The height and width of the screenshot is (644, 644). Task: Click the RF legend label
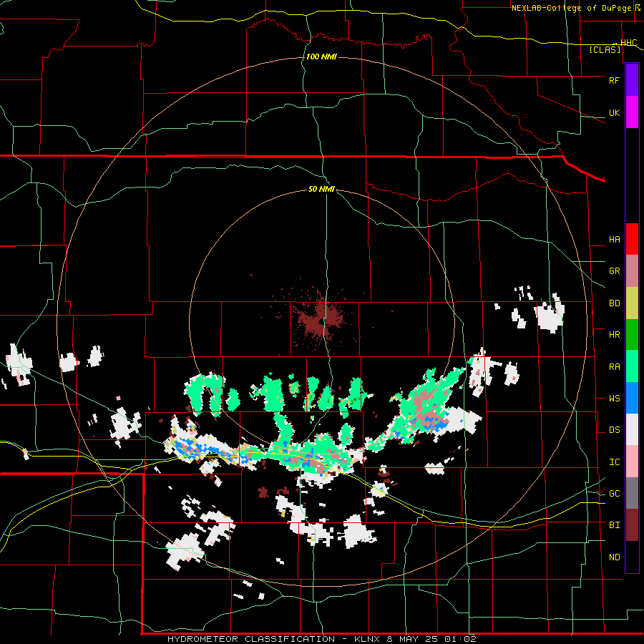click(x=614, y=81)
